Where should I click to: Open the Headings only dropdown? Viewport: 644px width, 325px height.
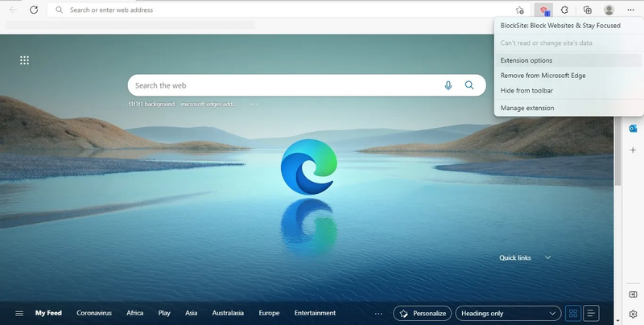[508, 314]
